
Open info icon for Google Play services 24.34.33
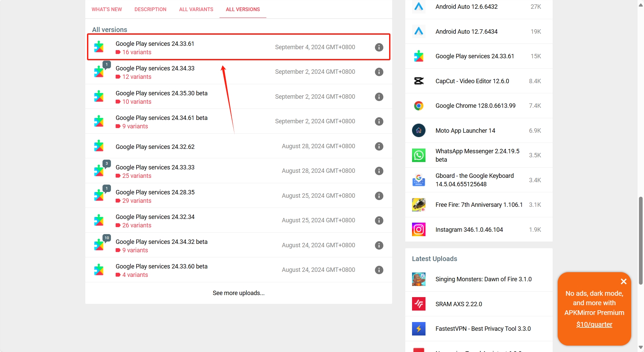point(379,72)
